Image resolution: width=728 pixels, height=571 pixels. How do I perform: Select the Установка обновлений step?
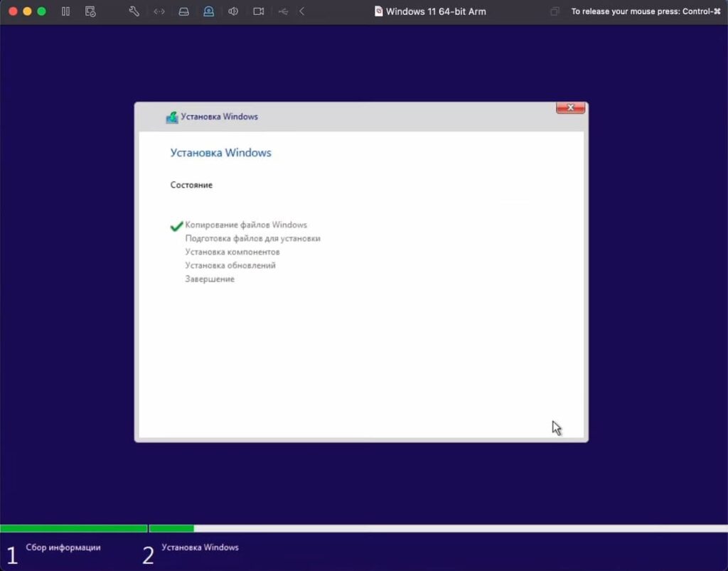[230, 265]
